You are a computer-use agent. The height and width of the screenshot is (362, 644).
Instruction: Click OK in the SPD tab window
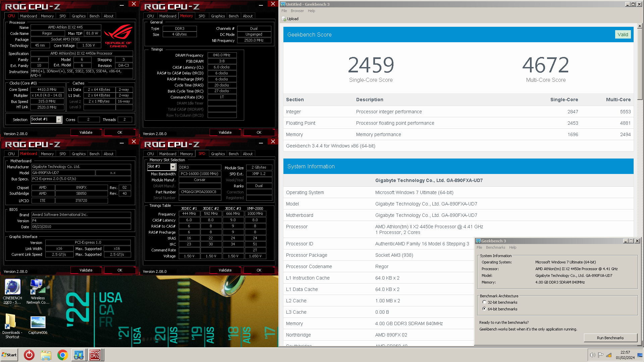point(259,270)
